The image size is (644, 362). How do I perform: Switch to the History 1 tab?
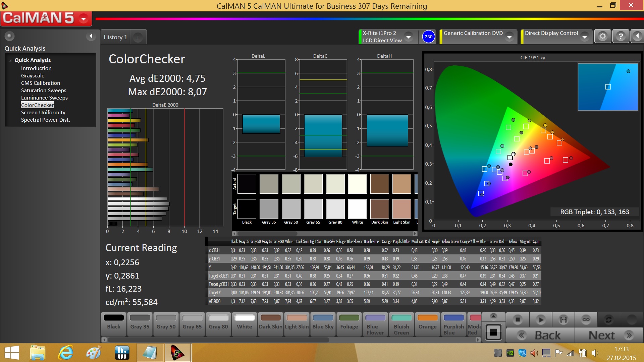point(115,37)
